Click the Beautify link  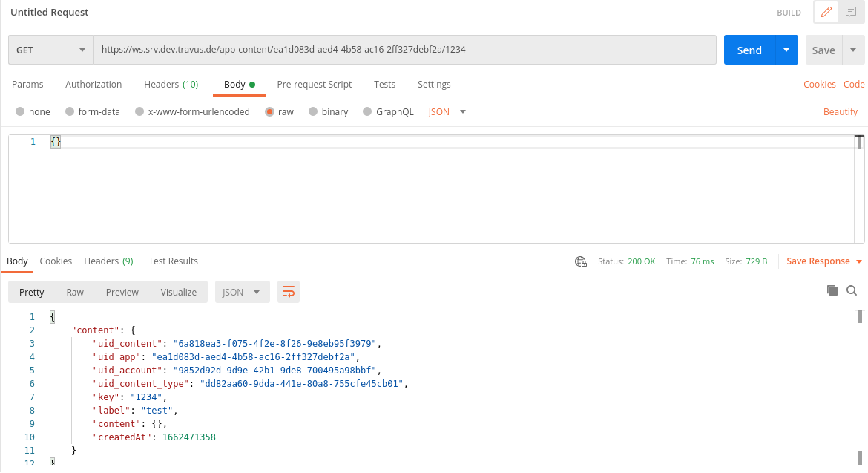tap(840, 112)
